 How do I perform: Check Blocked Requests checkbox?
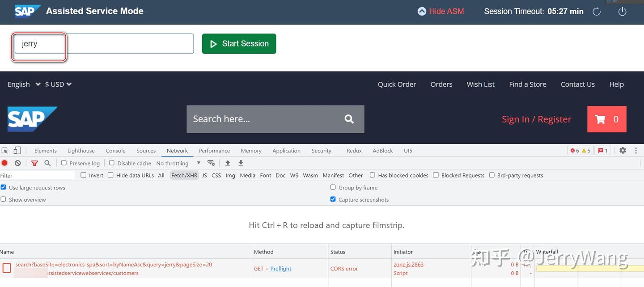[436, 175]
